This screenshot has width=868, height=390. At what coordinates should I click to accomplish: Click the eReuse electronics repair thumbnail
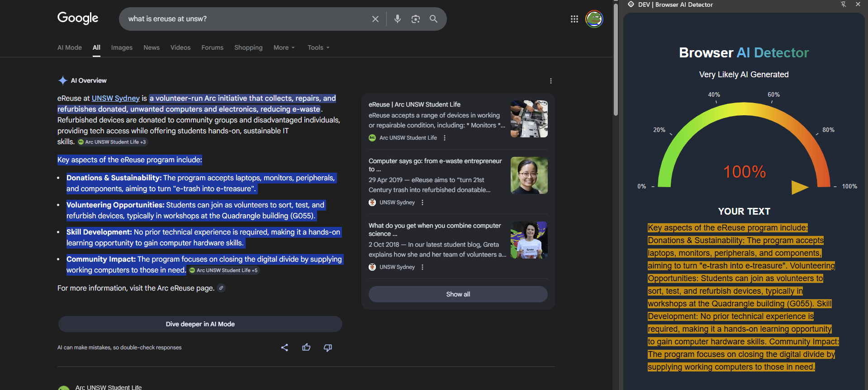click(x=529, y=119)
